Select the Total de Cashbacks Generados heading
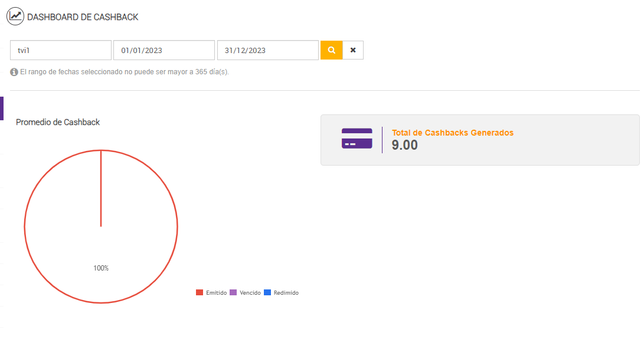 tap(453, 133)
